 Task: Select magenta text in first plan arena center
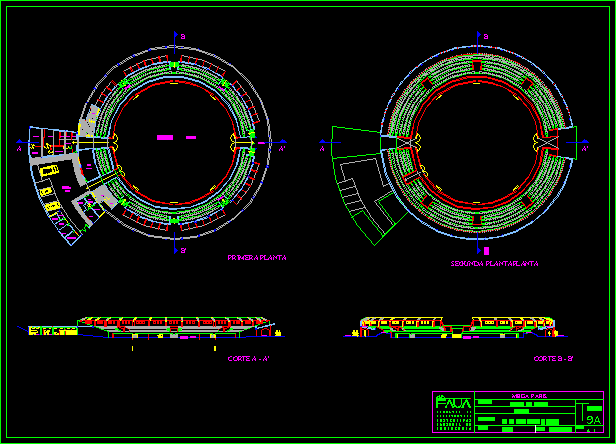(166, 136)
